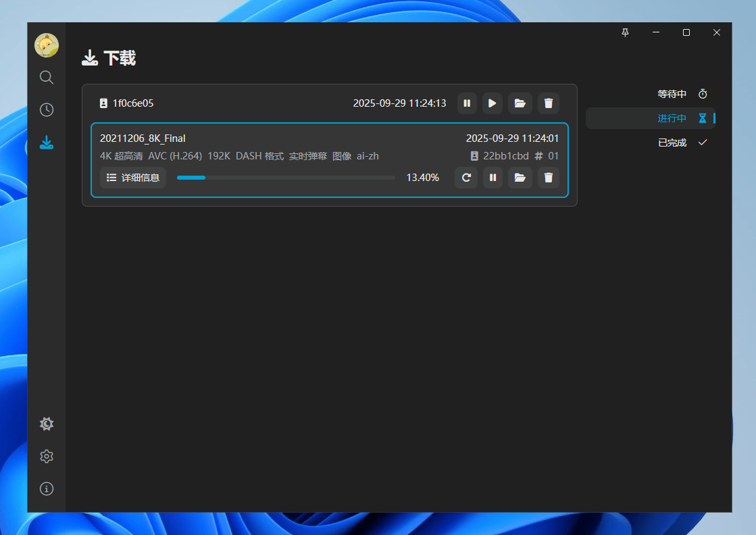Pause the 20211206_8K_Final download
The width and height of the screenshot is (756, 535).
pyautogui.click(x=493, y=178)
